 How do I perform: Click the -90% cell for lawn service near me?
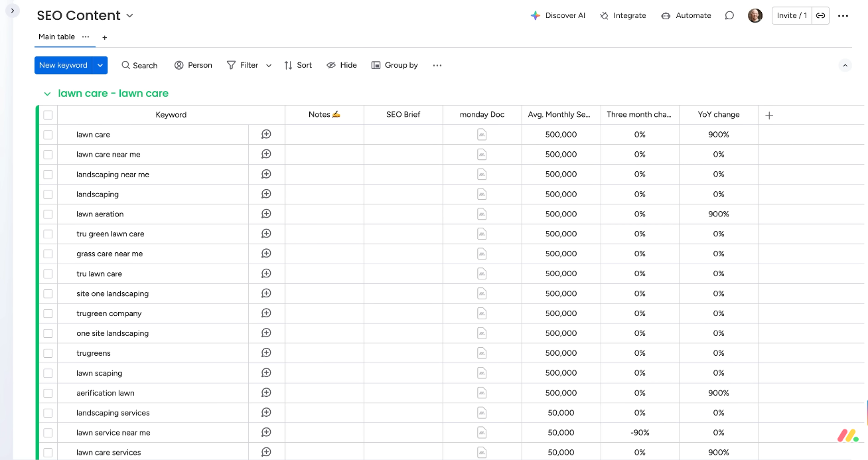click(x=640, y=433)
